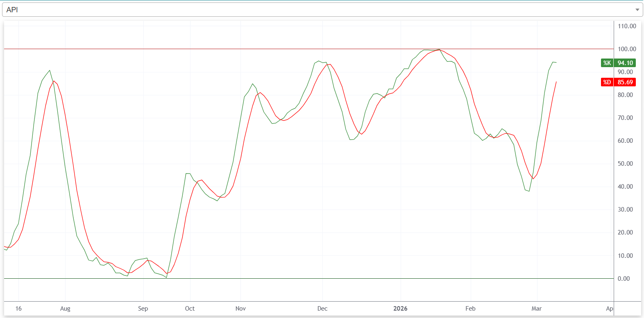
Task: Click the 16 date label on time axis
Action: click(x=18, y=309)
